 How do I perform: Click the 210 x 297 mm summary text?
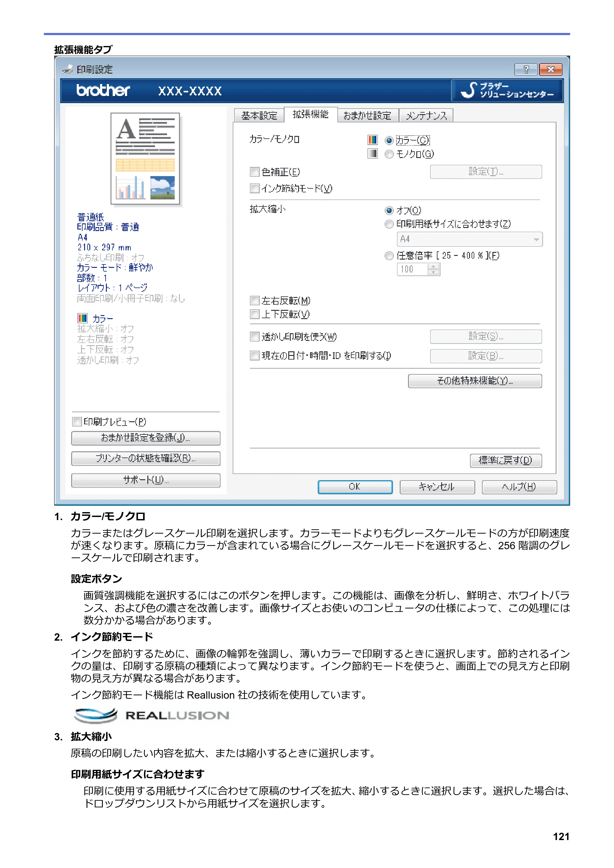click(x=104, y=247)
